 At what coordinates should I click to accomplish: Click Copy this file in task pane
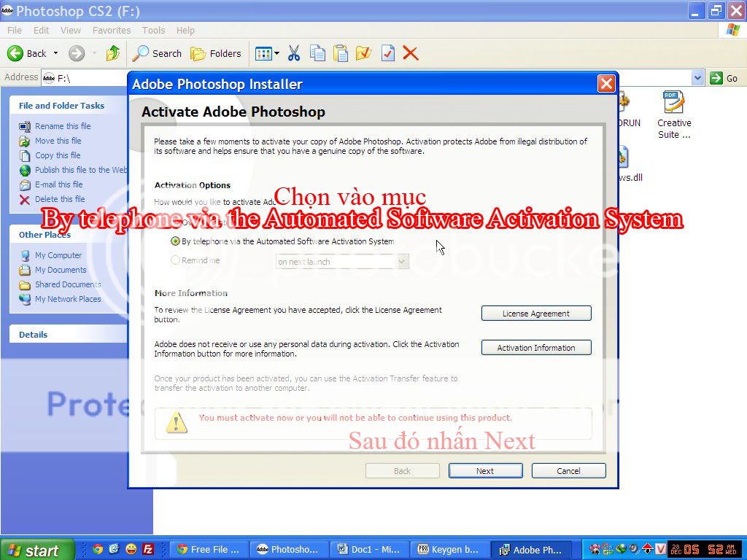point(58,155)
